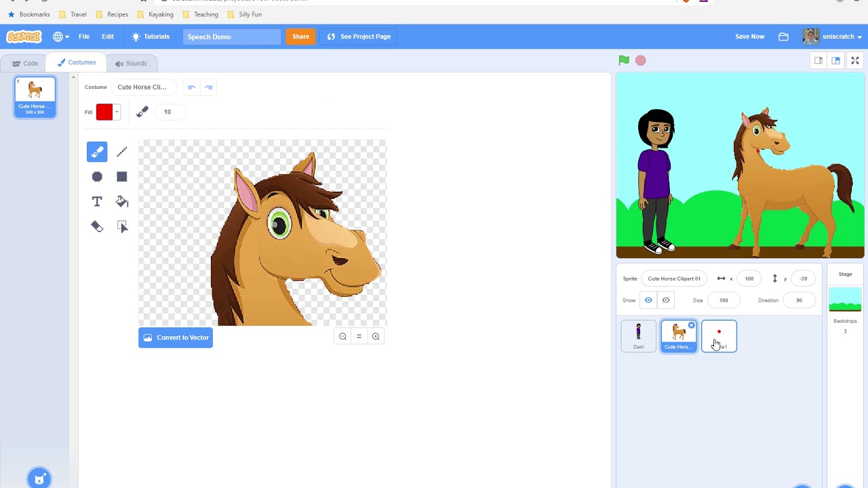The width and height of the screenshot is (868, 488).
Task: Click Save Now
Action: click(x=749, y=37)
